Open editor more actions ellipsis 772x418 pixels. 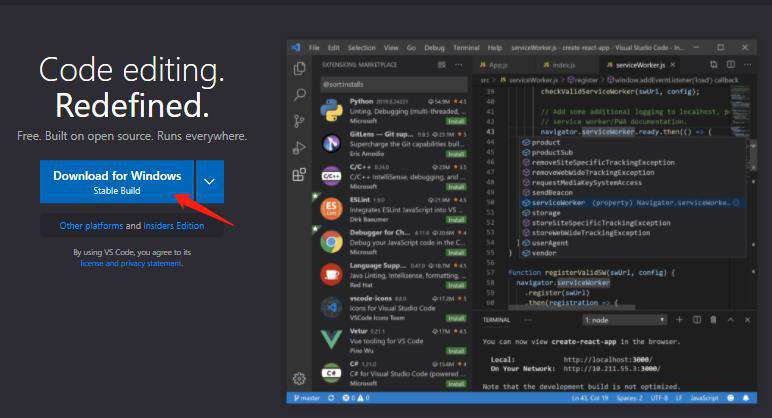click(747, 64)
